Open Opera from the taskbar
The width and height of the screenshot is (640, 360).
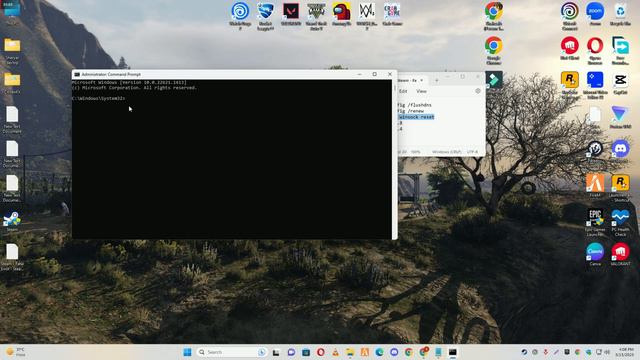320,352
